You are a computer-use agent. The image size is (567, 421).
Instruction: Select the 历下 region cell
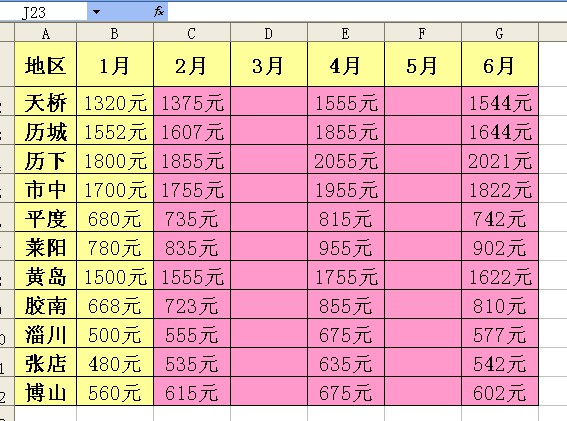(x=46, y=160)
